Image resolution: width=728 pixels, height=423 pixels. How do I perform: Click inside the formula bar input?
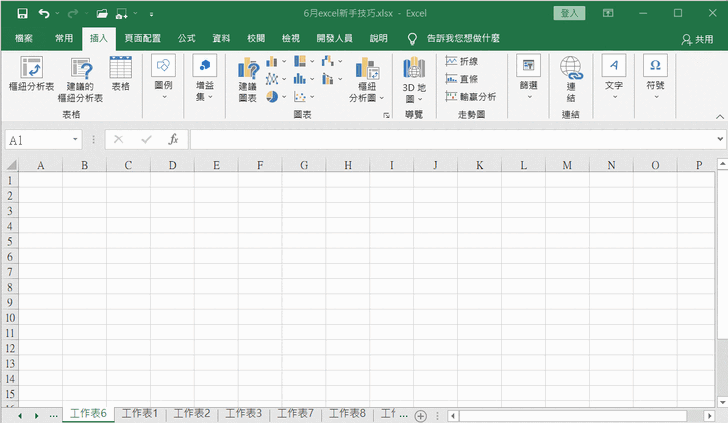[x=450, y=140]
